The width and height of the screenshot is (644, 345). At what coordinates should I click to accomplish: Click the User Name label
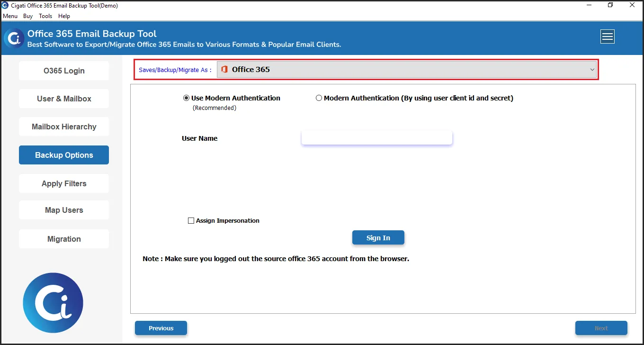[x=200, y=138]
